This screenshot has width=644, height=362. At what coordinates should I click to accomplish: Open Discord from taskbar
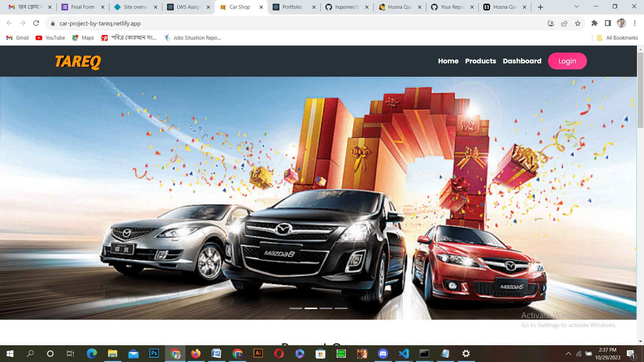[383, 354]
